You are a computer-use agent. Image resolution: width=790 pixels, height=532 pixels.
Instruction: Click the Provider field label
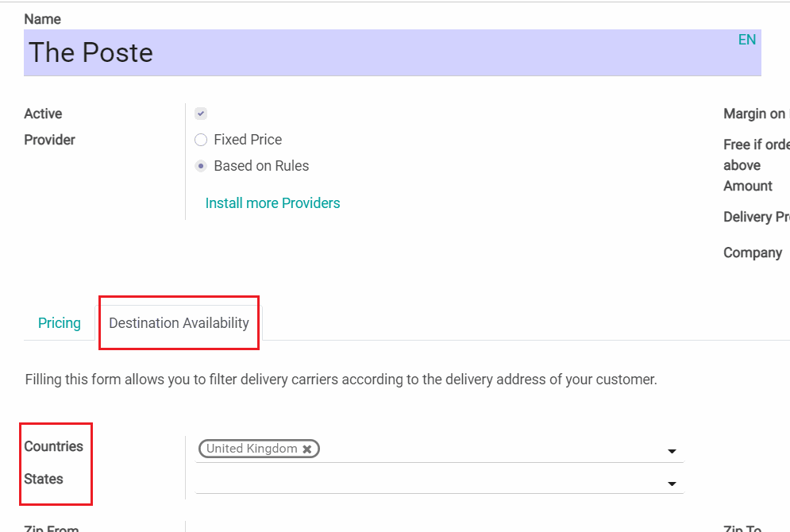tap(49, 140)
